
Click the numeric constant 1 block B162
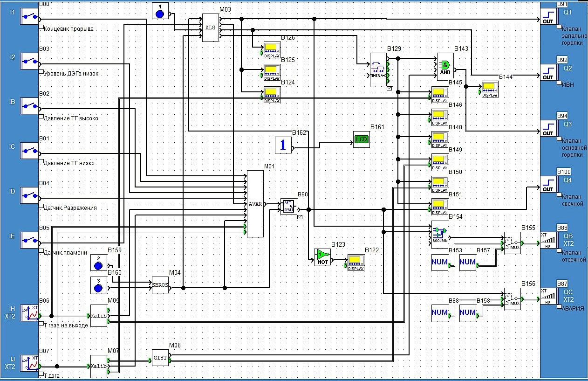coord(283,145)
